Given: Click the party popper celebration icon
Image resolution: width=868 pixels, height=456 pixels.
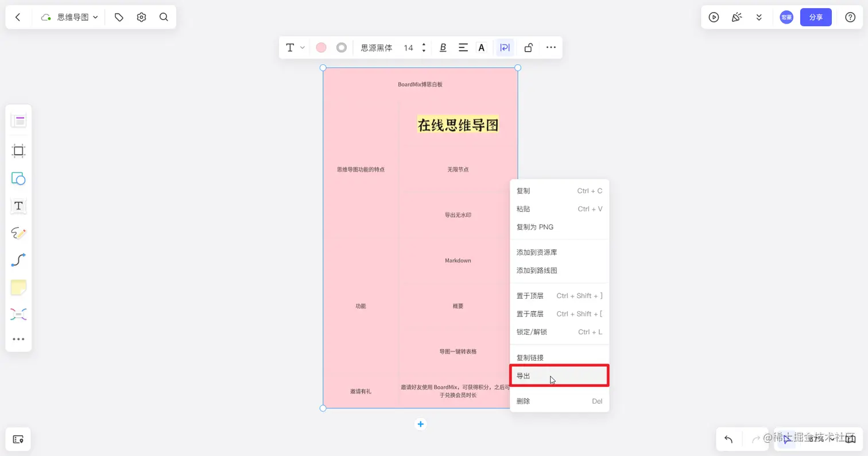Looking at the screenshot, I should pos(737,17).
